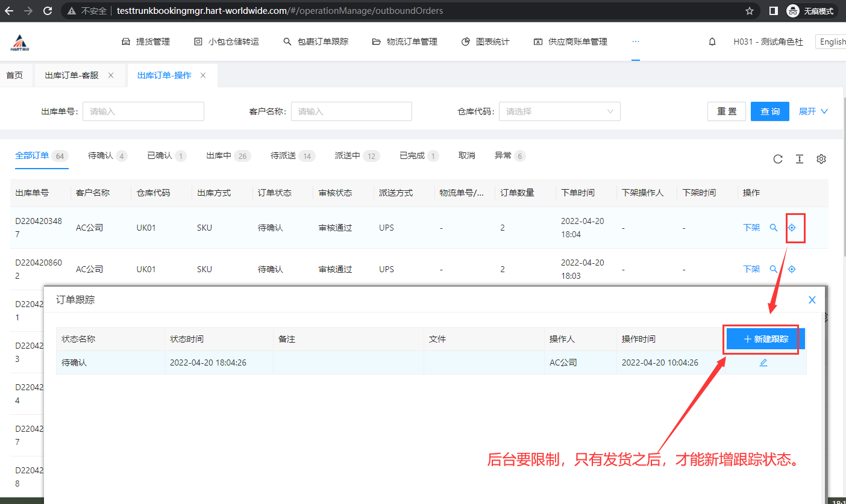Click the 新建跟踪 button
846x504 pixels.
(765, 339)
